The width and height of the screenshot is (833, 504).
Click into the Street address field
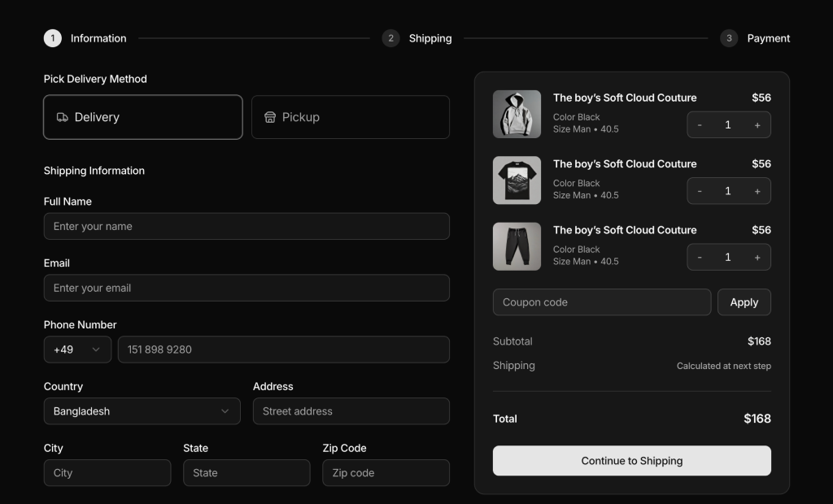(351, 411)
